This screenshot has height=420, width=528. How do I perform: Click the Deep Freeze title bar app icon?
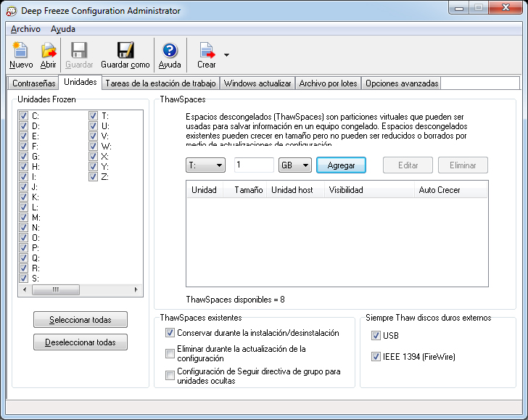(11, 11)
